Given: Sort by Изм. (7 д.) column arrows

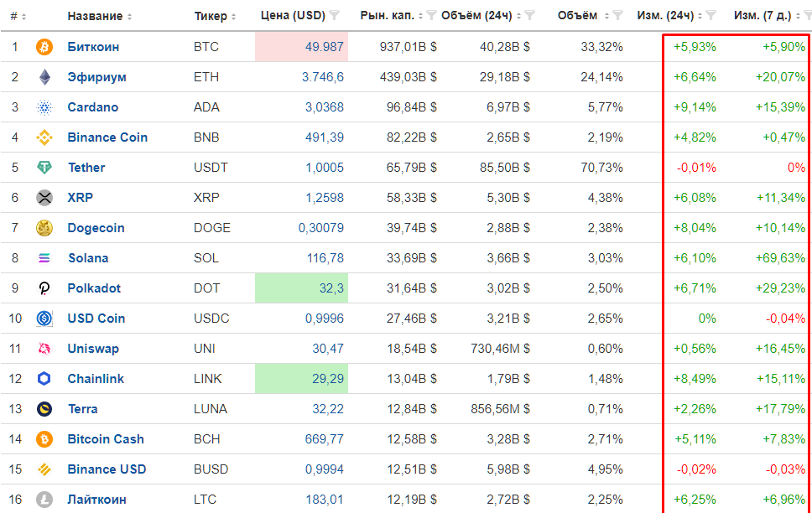Looking at the screenshot, I should tap(798, 17).
